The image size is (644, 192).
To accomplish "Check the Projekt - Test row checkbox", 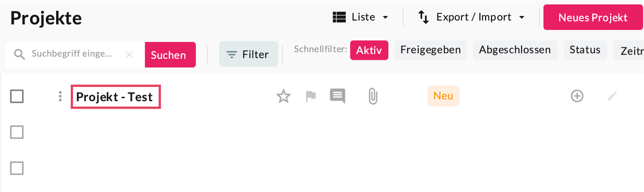I will (17, 96).
